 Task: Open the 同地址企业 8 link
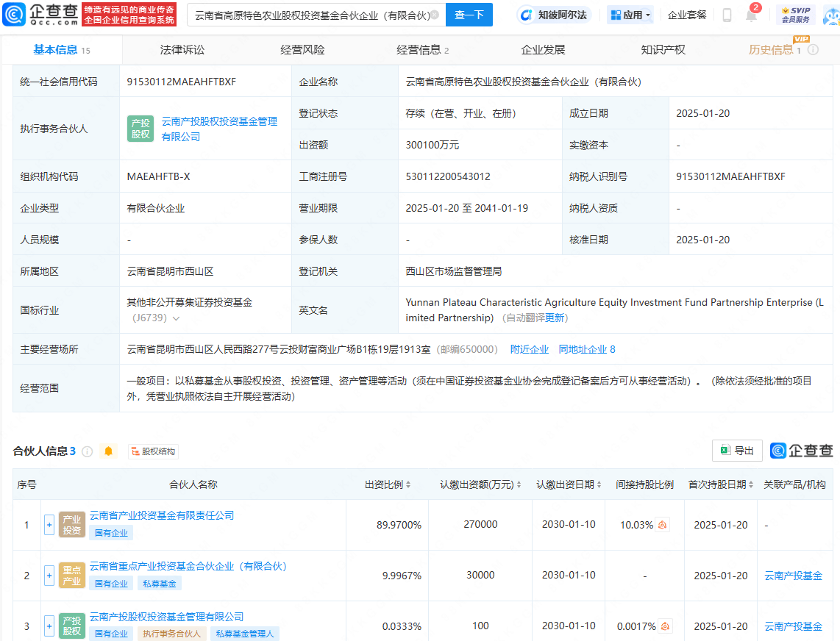click(x=587, y=349)
